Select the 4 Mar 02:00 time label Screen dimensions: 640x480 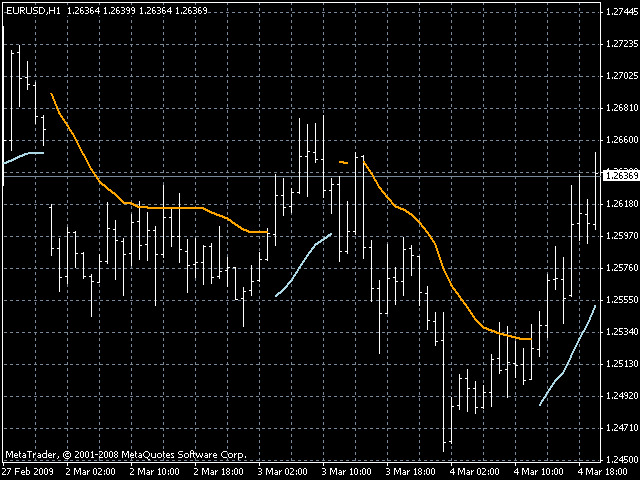[475, 472]
